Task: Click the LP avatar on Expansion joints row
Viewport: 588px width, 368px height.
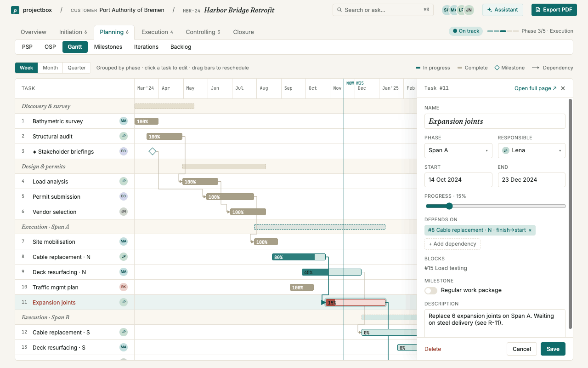Action: [x=123, y=302]
